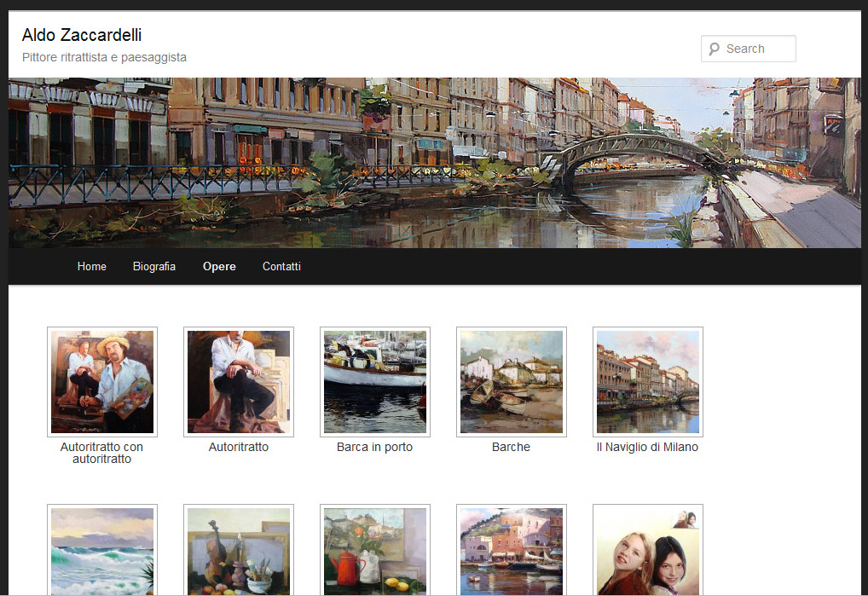Click the Aldo Zaccardelli site title
The width and height of the screenshot is (868, 596).
point(82,35)
